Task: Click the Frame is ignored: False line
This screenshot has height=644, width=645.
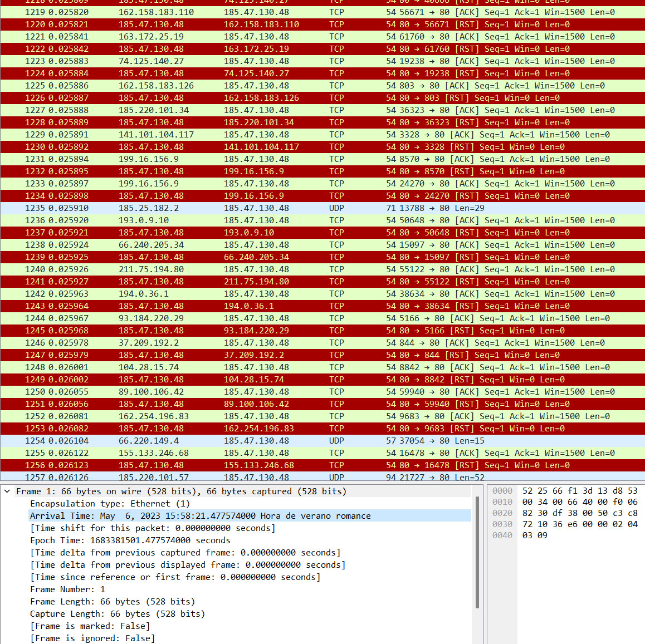Action: tap(92, 638)
